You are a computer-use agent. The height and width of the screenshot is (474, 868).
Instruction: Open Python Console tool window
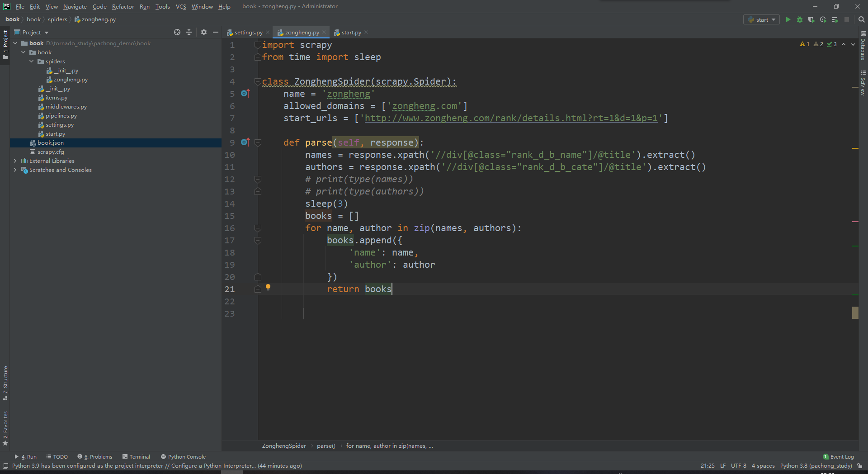(x=183, y=457)
